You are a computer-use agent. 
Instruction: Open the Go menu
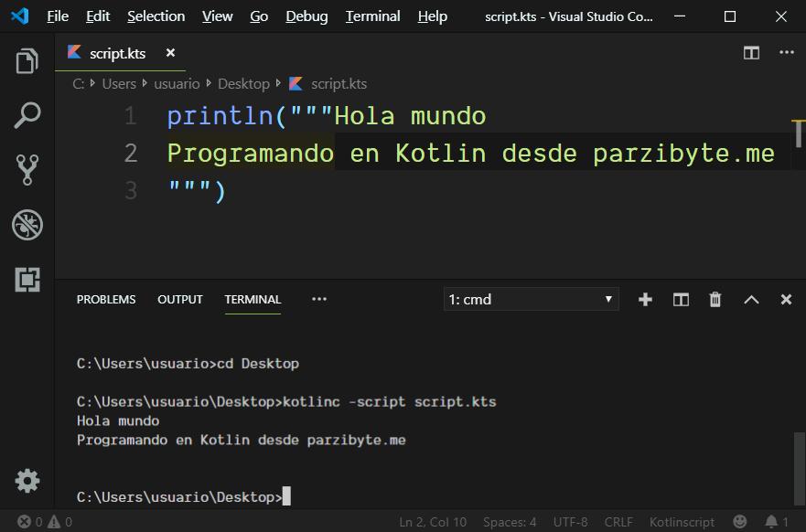coord(259,16)
